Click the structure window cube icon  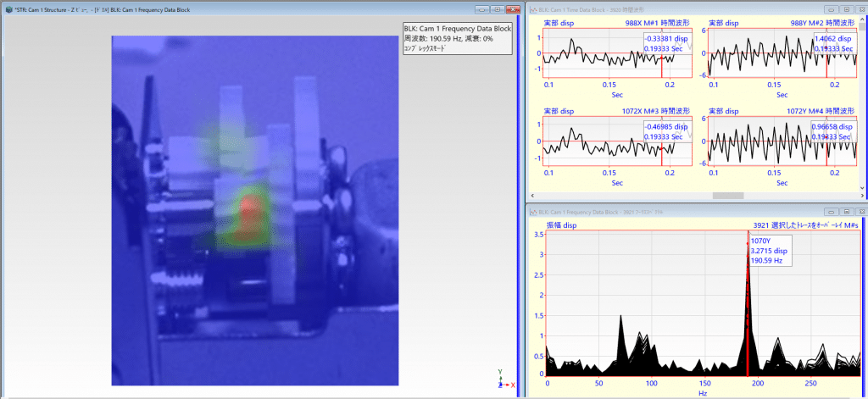pos(8,8)
